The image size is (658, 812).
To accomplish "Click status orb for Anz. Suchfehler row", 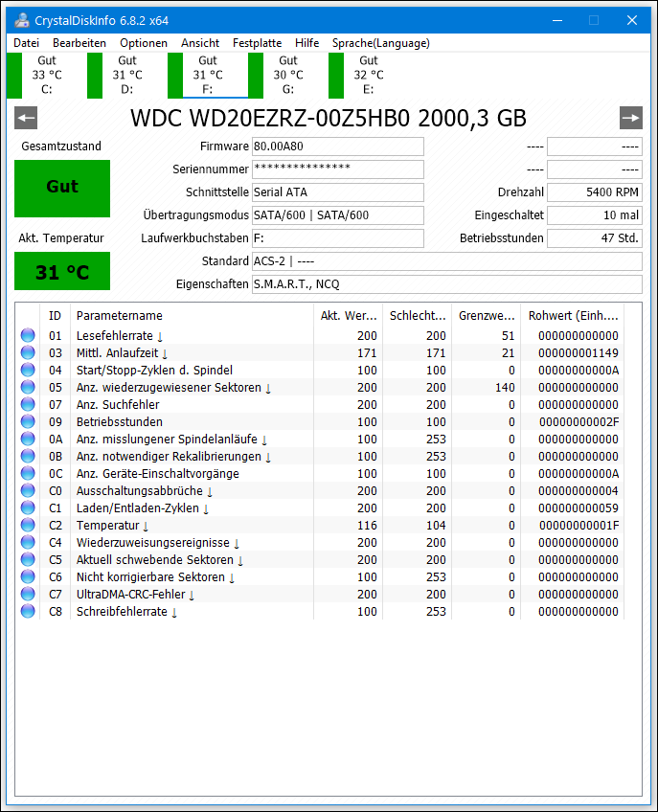I will pyautogui.click(x=28, y=404).
